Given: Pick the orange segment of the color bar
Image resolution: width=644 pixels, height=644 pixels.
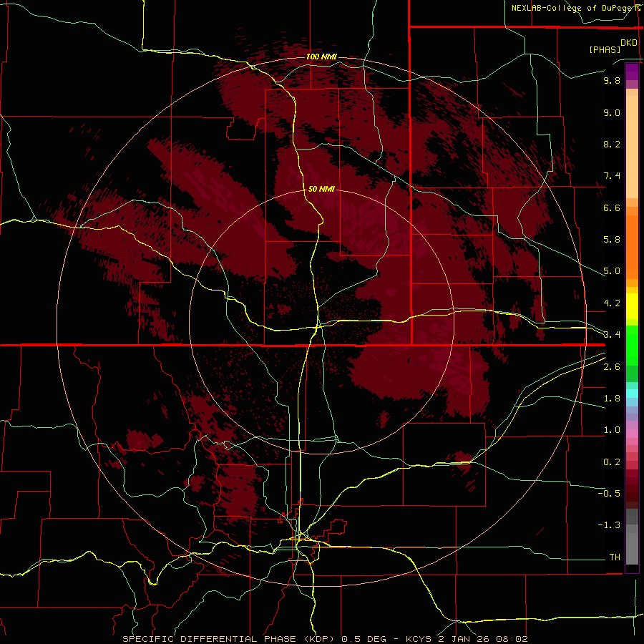Looking at the screenshot, I should pyautogui.click(x=632, y=248).
